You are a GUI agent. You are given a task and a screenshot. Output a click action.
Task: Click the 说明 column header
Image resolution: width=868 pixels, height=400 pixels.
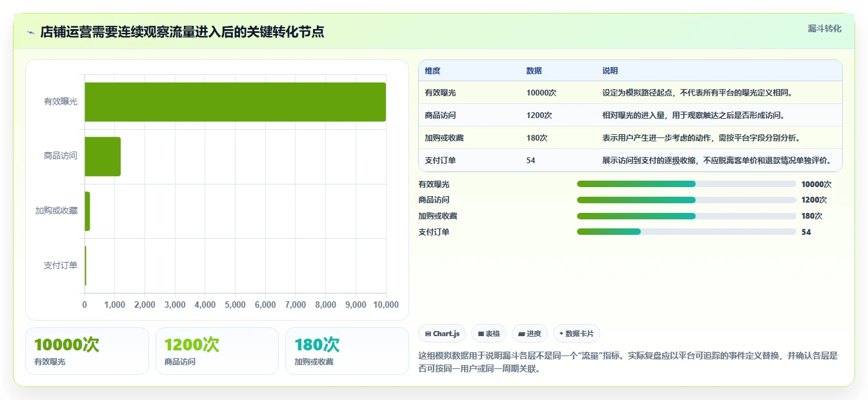(x=610, y=71)
